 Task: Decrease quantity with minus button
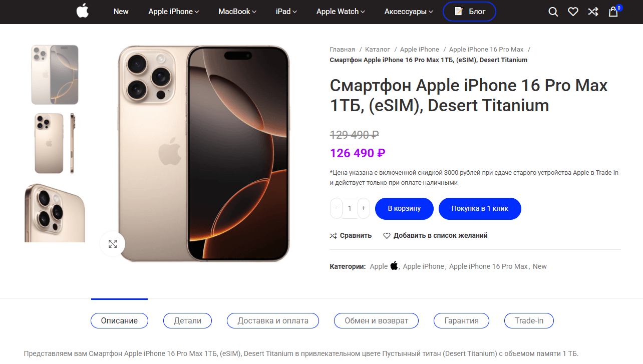pos(336,208)
